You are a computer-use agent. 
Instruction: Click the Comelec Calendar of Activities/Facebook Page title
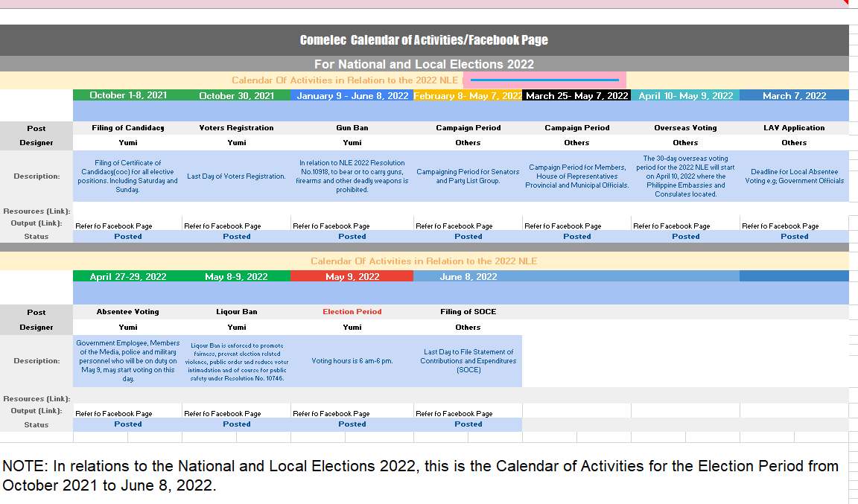pyautogui.click(x=424, y=40)
